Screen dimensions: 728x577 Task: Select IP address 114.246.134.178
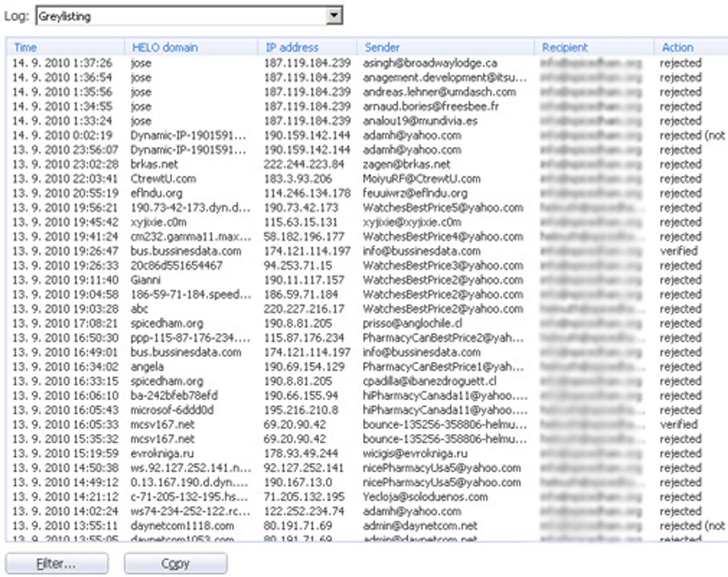coord(307,193)
